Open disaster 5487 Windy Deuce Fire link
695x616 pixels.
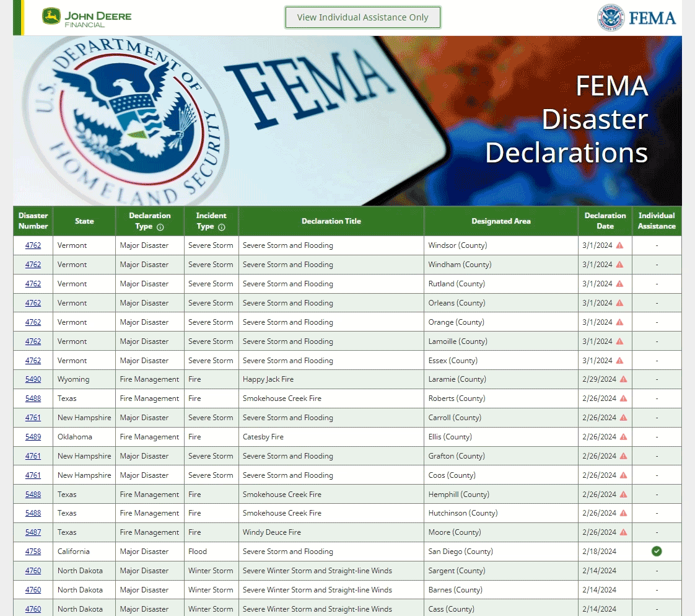tap(33, 532)
